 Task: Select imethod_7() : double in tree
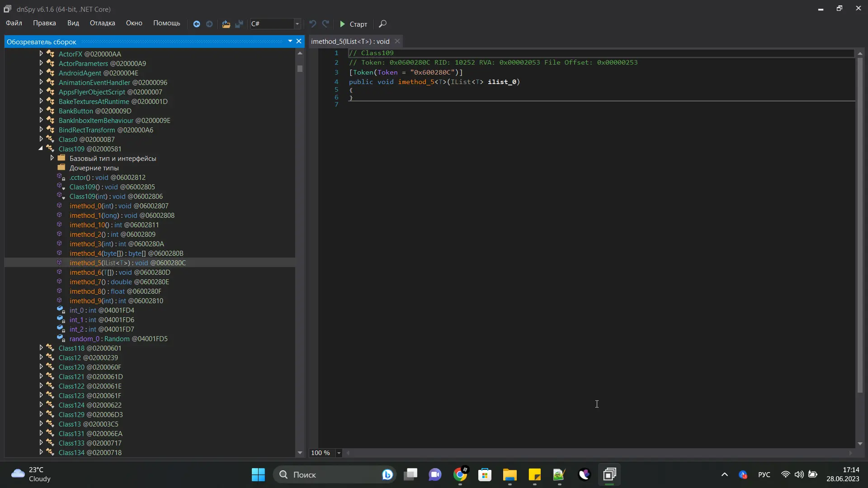tap(119, 282)
